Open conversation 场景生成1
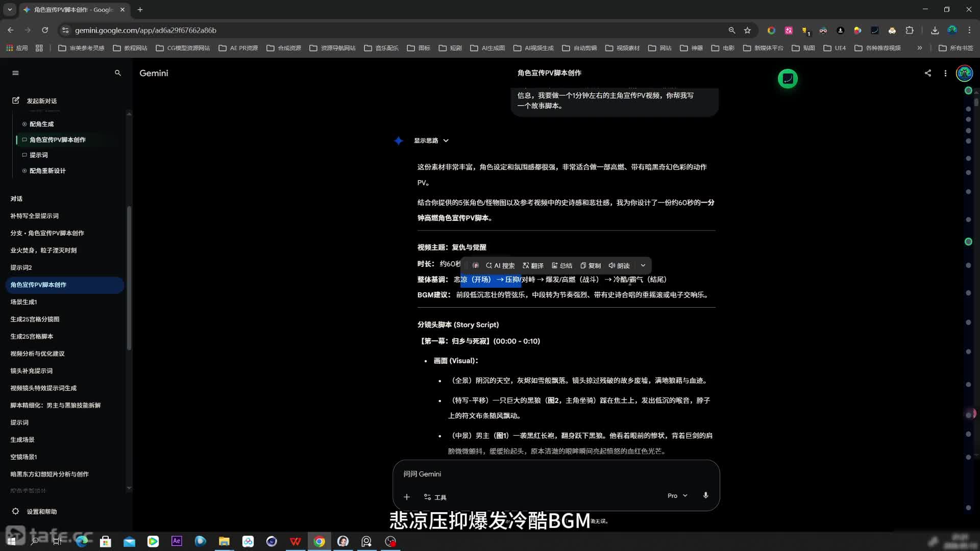Viewport: 980px width, 551px height. (24, 302)
